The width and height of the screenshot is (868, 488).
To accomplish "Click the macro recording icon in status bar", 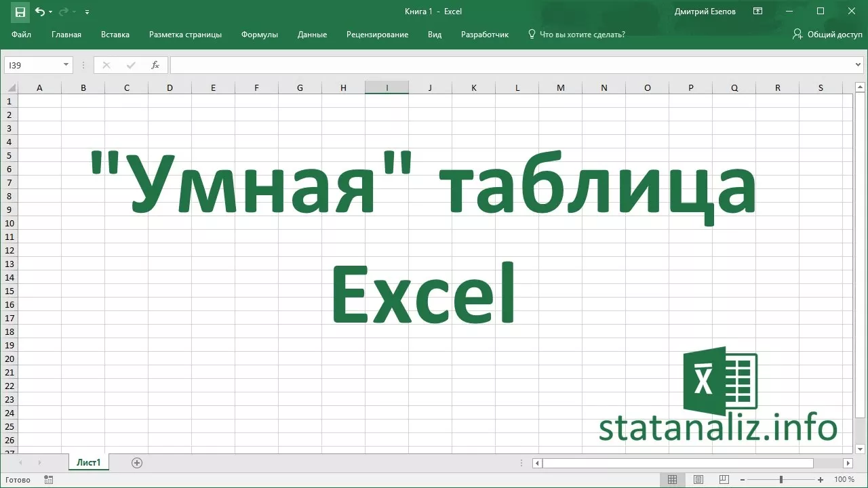I will tap(48, 480).
